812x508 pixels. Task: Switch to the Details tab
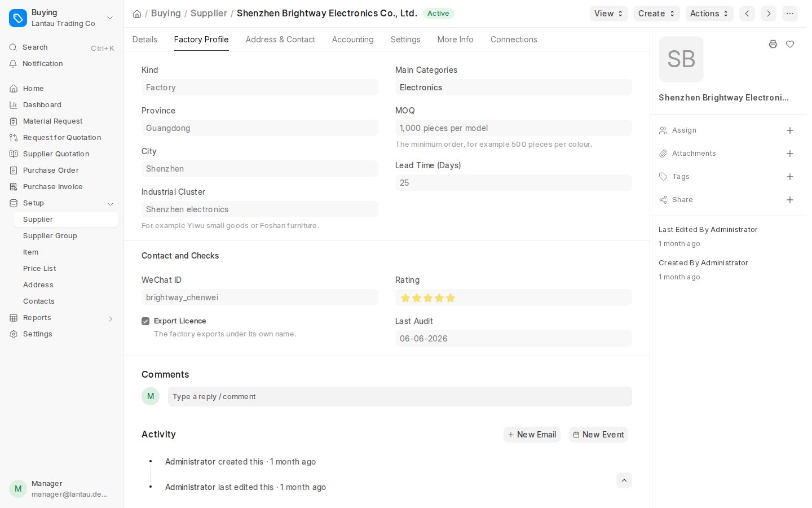click(145, 40)
